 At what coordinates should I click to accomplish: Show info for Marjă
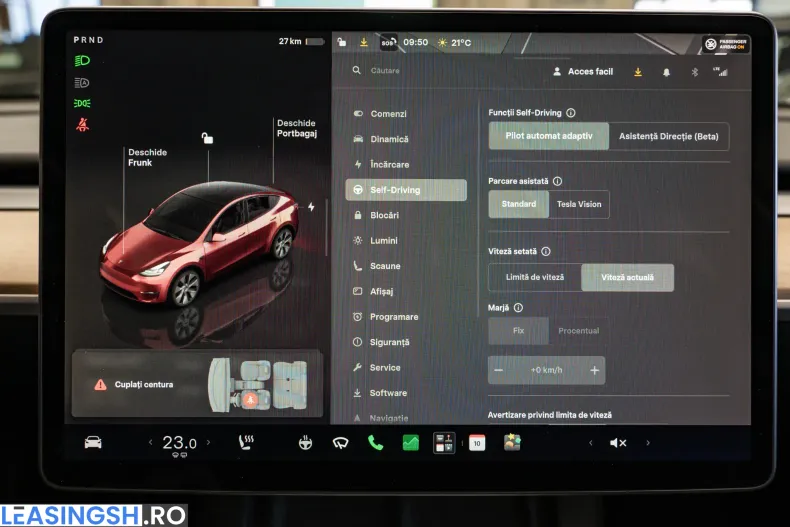tap(518, 307)
